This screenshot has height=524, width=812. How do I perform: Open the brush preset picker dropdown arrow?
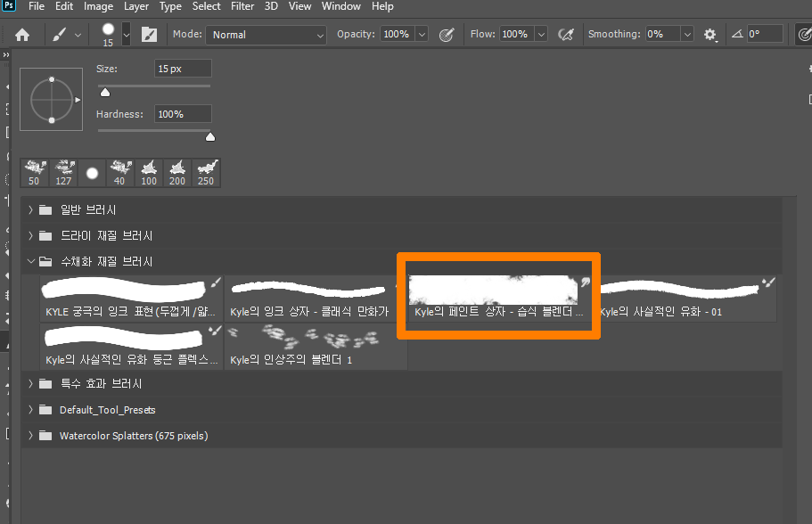point(126,35)
